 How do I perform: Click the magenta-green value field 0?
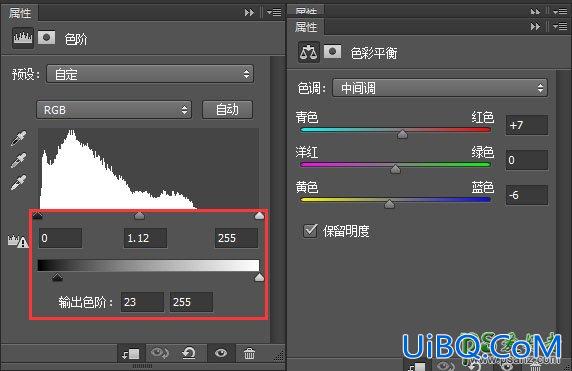tap(527, 160)
